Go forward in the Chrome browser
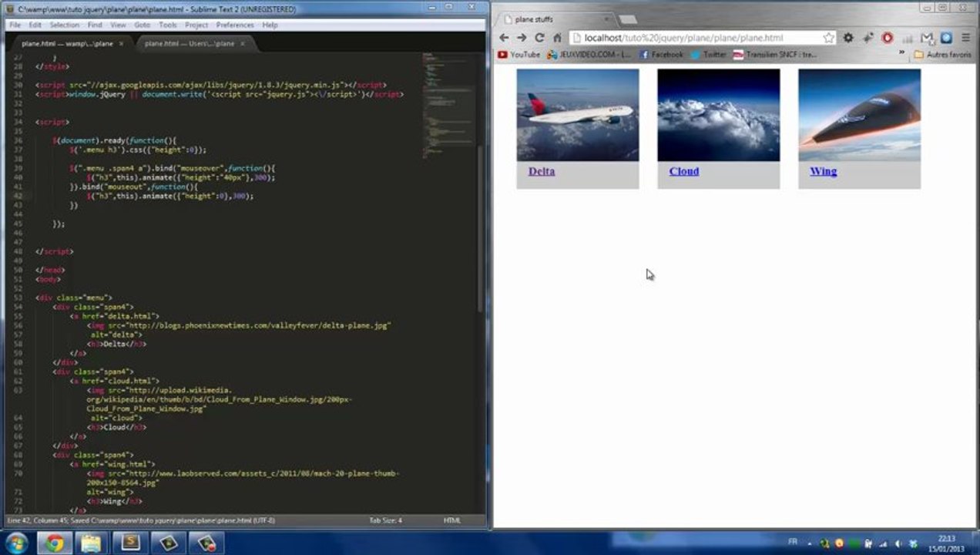The height and width of the screenshot is (555, 980). 522,38
